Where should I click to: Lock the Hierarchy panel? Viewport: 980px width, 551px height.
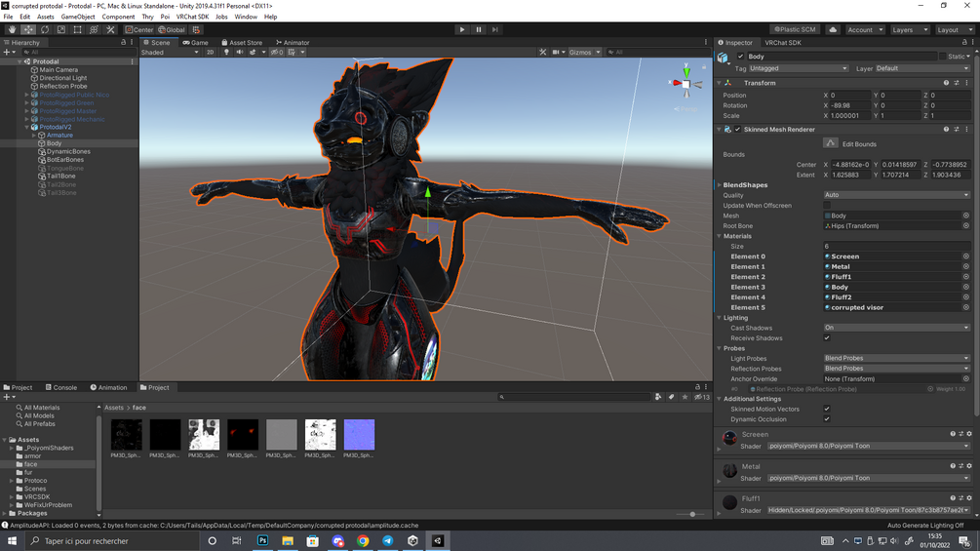coord(123,42)
